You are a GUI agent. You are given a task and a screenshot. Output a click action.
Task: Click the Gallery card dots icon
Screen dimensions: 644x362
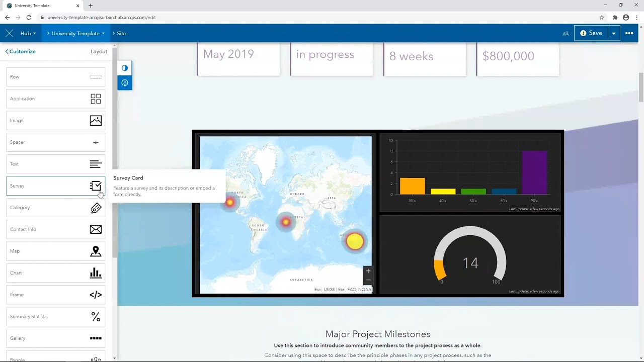tap(96, 338)
